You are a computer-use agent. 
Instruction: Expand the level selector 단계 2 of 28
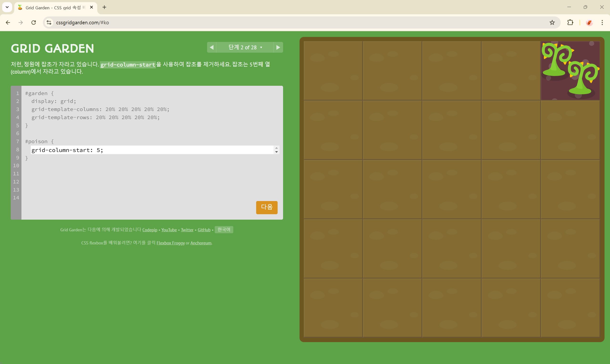(x=245, y=47)
